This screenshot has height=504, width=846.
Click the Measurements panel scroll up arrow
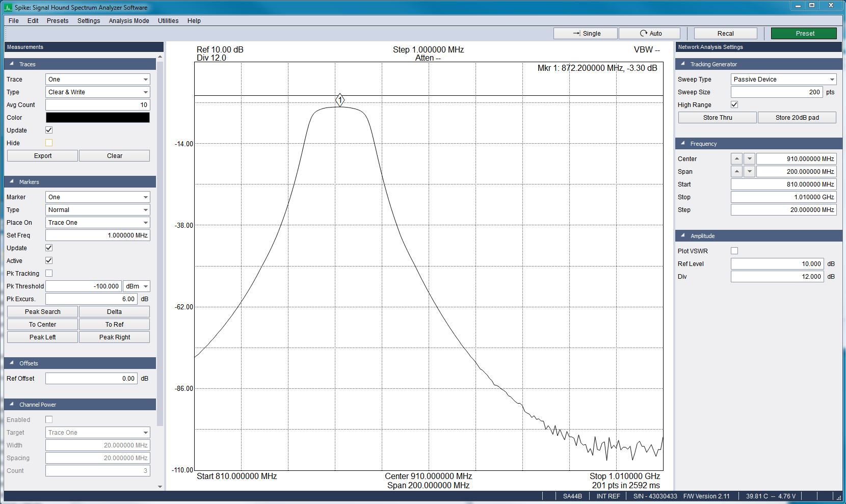click(160, 57)
